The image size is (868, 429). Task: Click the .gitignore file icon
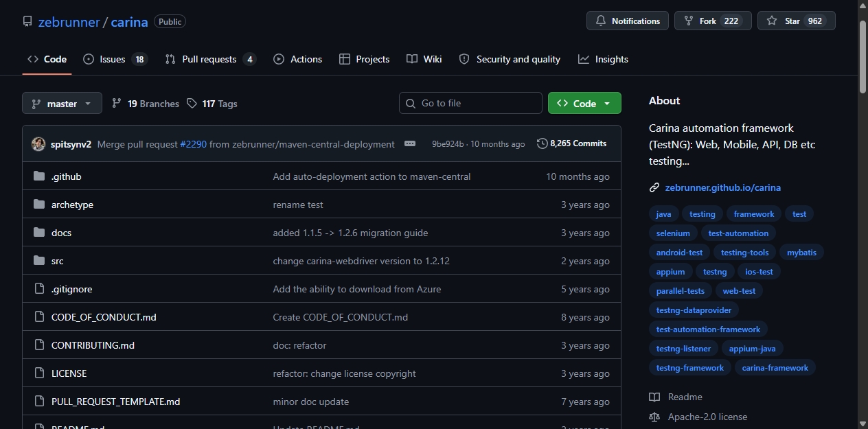(x=39, y=289)
